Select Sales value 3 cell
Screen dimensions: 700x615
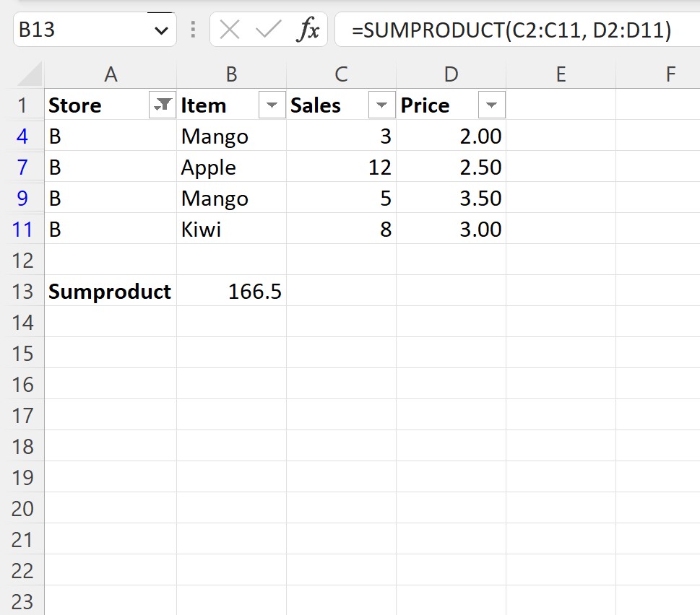click(341, 136)
